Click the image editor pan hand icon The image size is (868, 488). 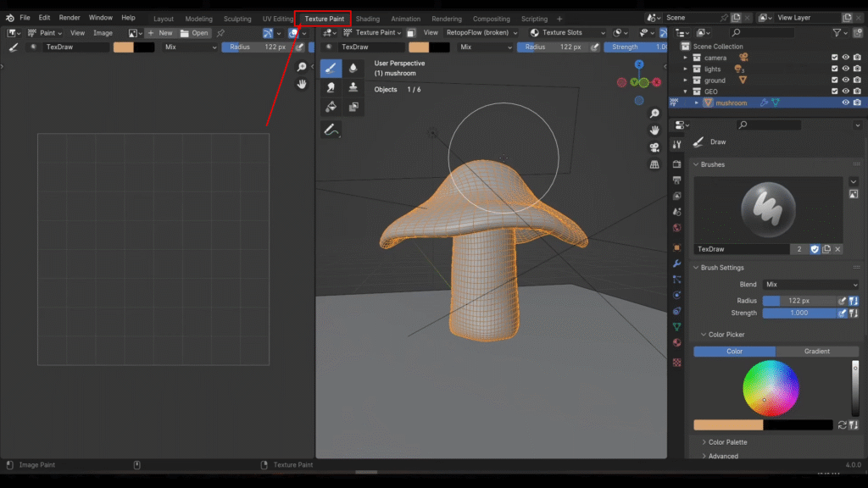[x=302, y=84]
